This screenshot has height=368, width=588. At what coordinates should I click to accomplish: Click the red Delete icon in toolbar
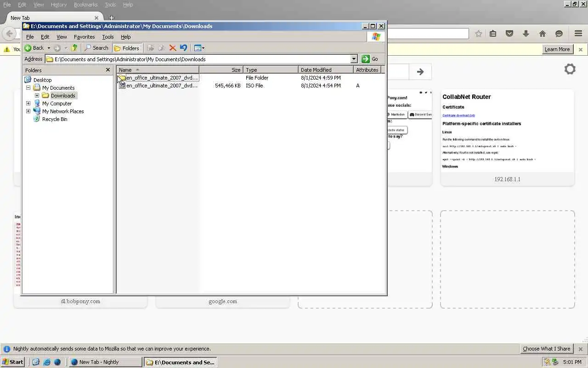pos(173,48)
